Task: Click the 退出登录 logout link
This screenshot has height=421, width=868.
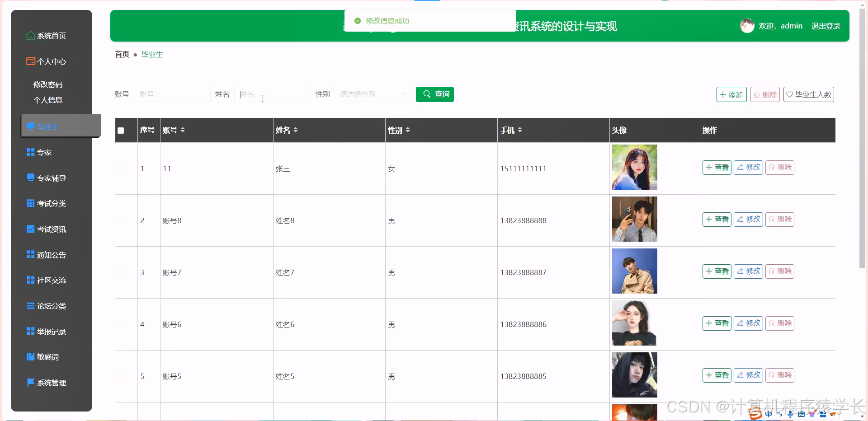Action: (826, 26)
